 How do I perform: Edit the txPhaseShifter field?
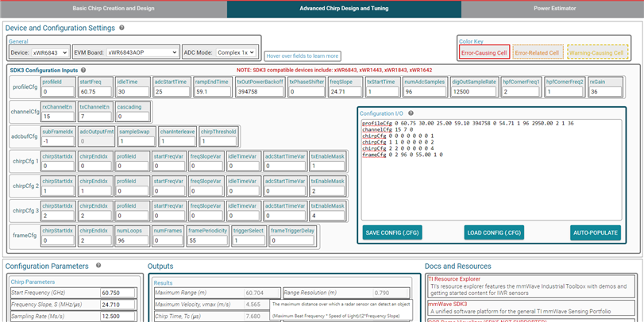point(307,92)
